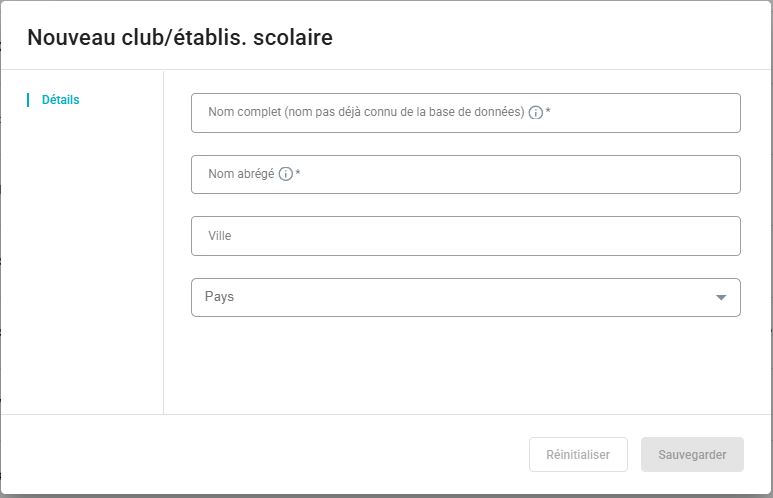This screenshot has height=498, width=773.
Task: Click the required asterisk after Nom abrégé
Action: pyautogui.click(x=298, y=172)
